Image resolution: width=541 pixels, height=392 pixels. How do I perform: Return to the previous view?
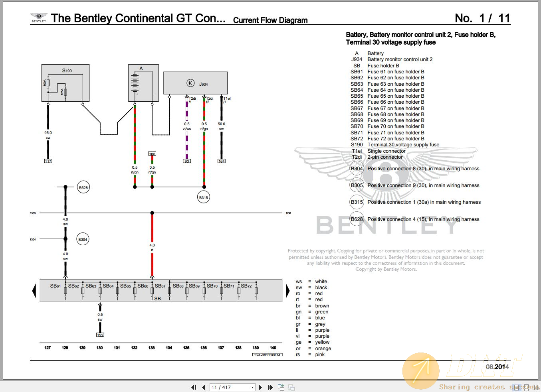pyautogui.click(x=281, y=387)
